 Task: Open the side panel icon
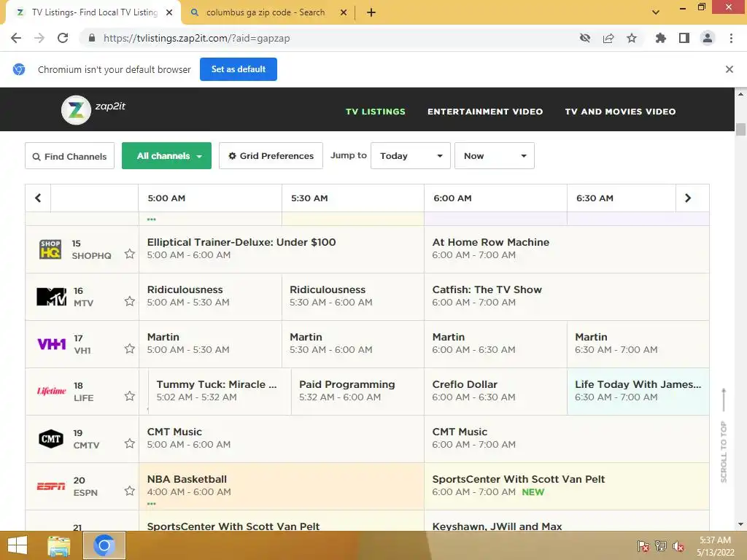(x=684, y=38)
